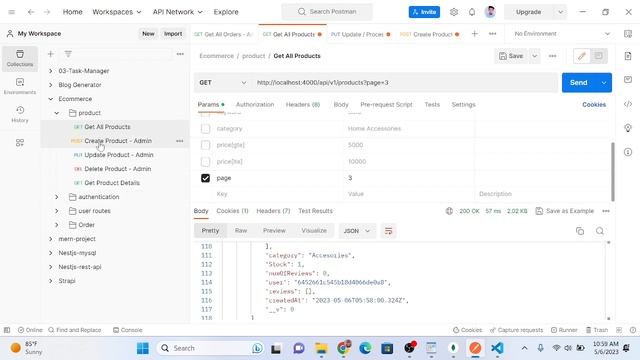Open the tabs overflow three-dot menu
This screenshot has height=360, width=640.
click(x=493, y=34)
